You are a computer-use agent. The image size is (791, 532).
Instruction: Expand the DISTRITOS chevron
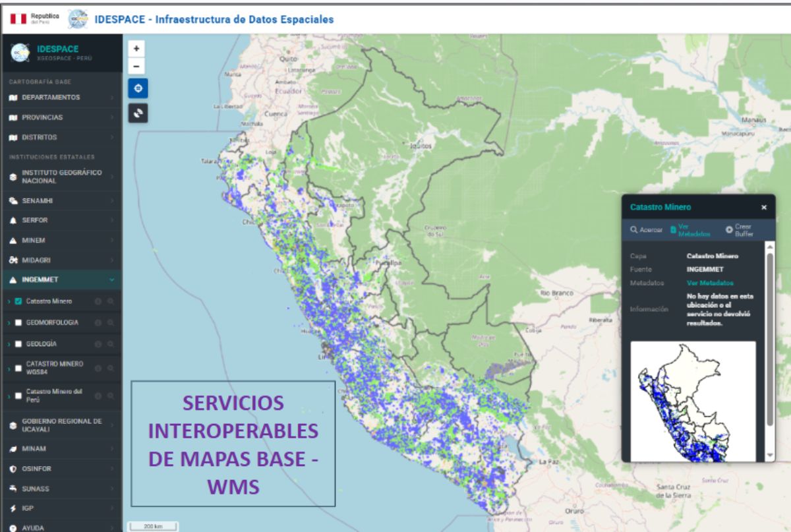click(111, 137)
